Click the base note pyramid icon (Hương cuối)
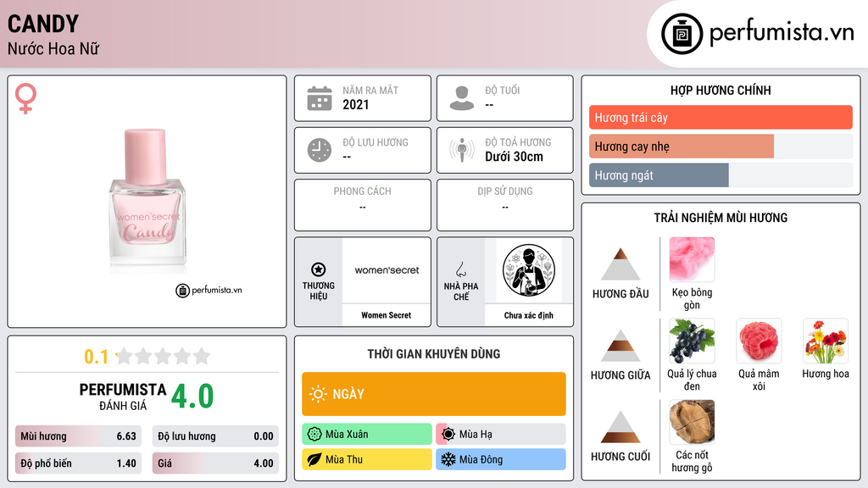This screenshot has height=488, width=868. (x=620, y=427)
